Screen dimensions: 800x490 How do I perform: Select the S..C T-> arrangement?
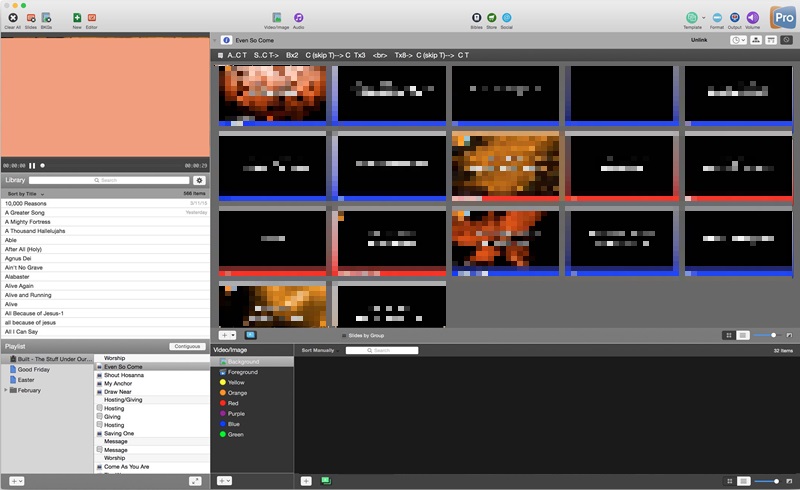click(x=266, y=55)
